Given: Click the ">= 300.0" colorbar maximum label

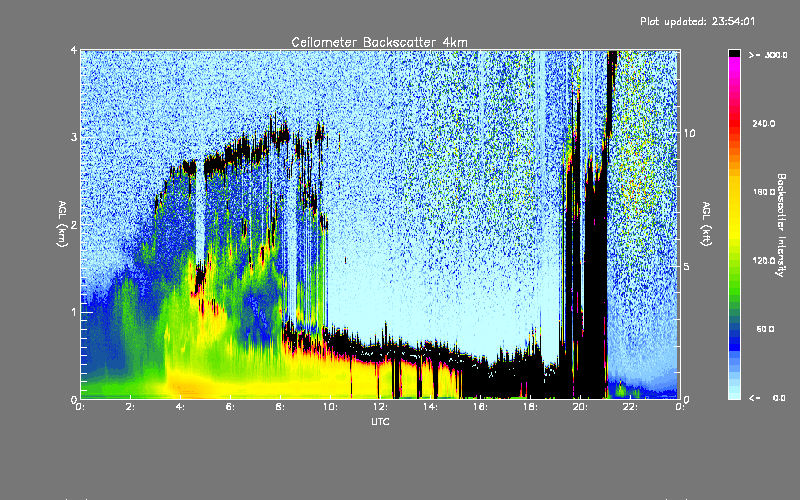Looking at the screenshot, I should tap(768, 55).
